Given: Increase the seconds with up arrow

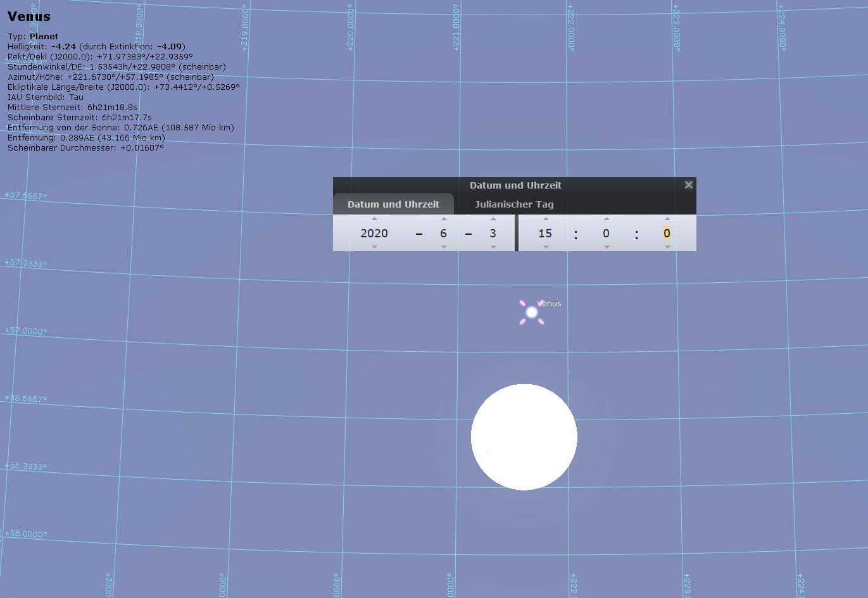Looking at the screenshot, I should coord(667,219).
